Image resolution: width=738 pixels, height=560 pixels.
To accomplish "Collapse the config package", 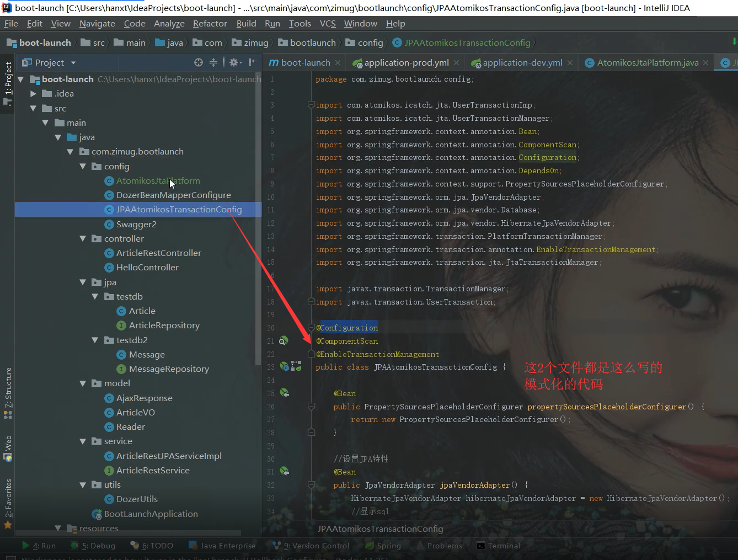I will pos(83,166).
